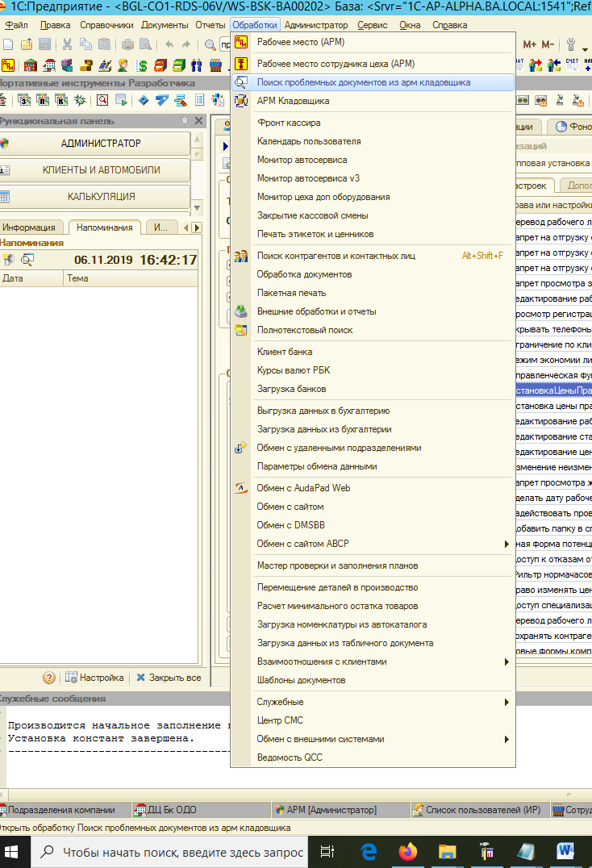Screen dimensions: 592x868
Task: Click the scissors Cut icon in toolbar
Action: (66, 44)
